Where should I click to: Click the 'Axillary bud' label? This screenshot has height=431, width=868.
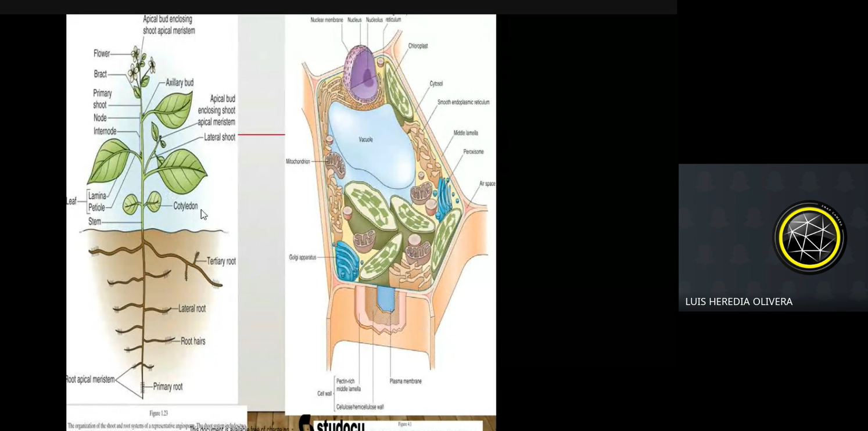[180, 82]
